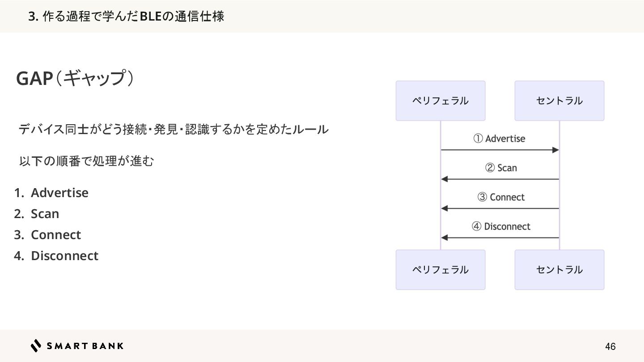644x362 pixels.
Task: Click the GAP（ギャップ） heading
Action: (x=75, y=79)
